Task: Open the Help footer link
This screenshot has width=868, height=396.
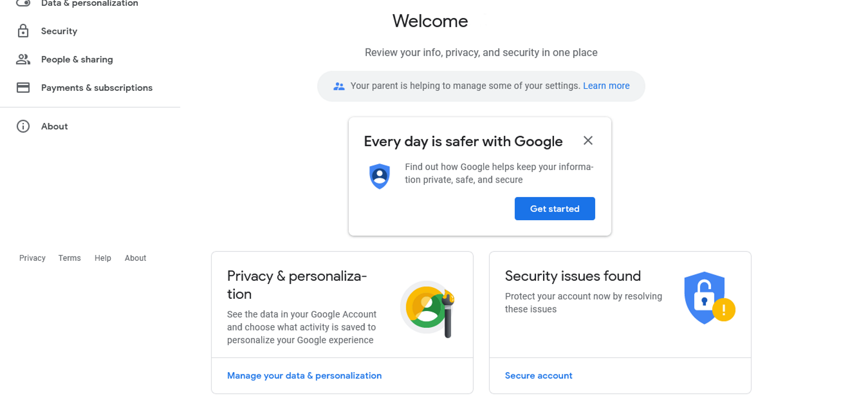Action: point(102,258)
